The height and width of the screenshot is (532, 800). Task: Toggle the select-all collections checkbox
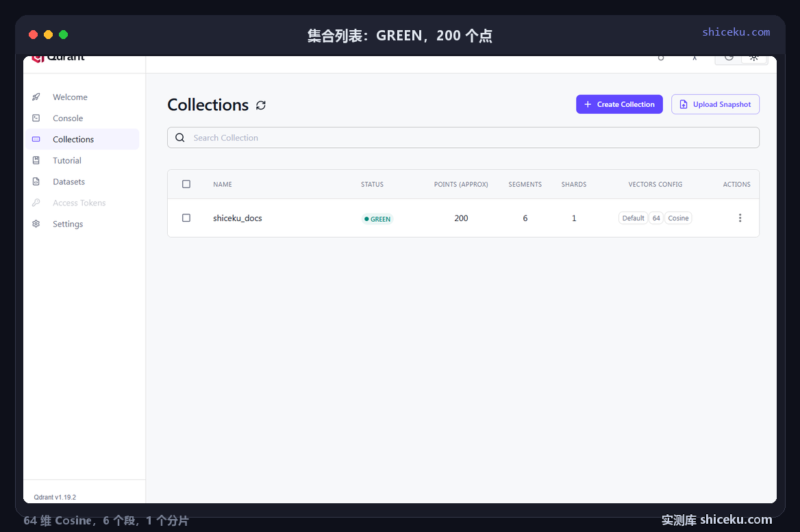click(x=186, y=184)
